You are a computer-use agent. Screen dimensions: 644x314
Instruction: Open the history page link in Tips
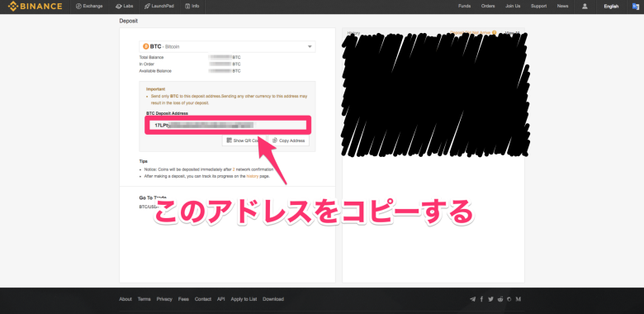pos(253,176)
